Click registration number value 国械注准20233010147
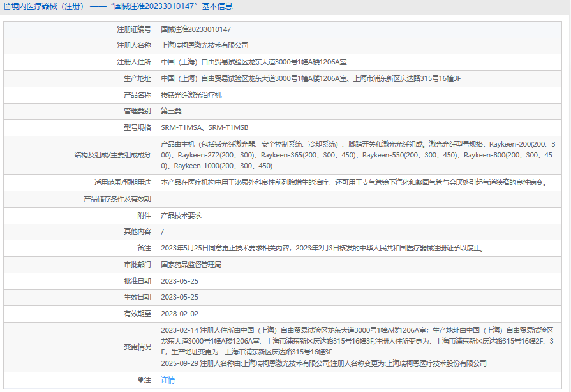The width and height of the screenshot is (571, 392). click(x=196, y=29)
